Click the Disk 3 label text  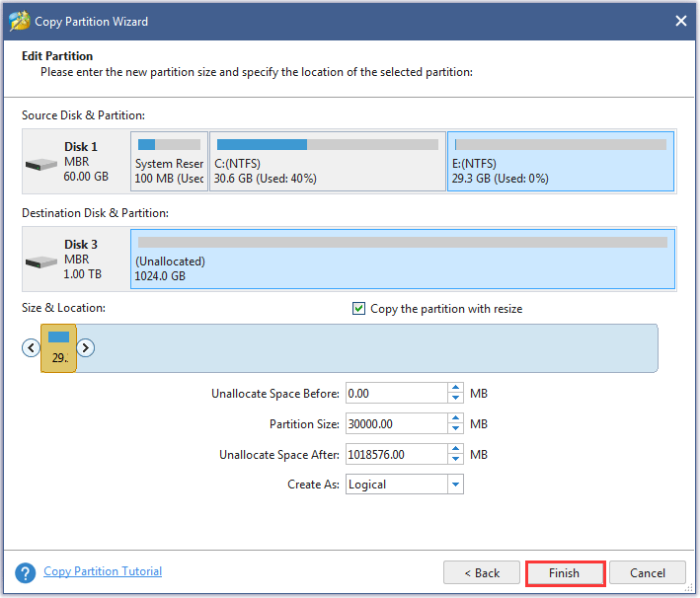click(x=81, y=244)
